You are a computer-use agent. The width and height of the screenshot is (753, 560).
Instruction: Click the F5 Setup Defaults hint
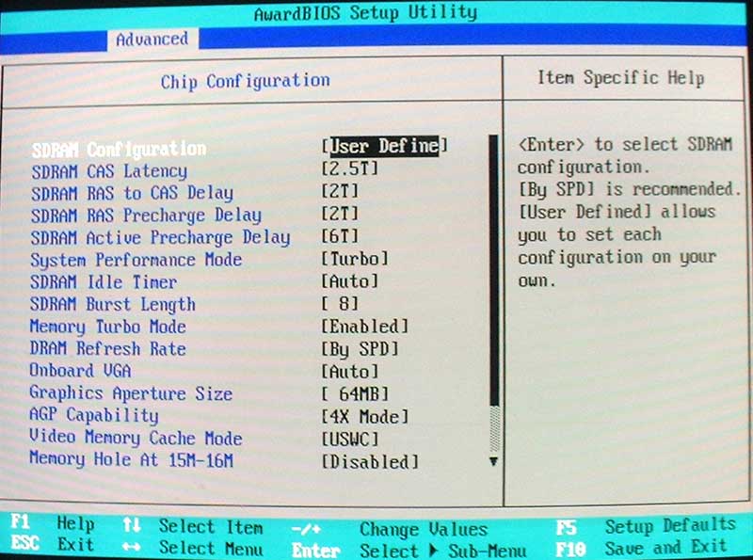646,526
